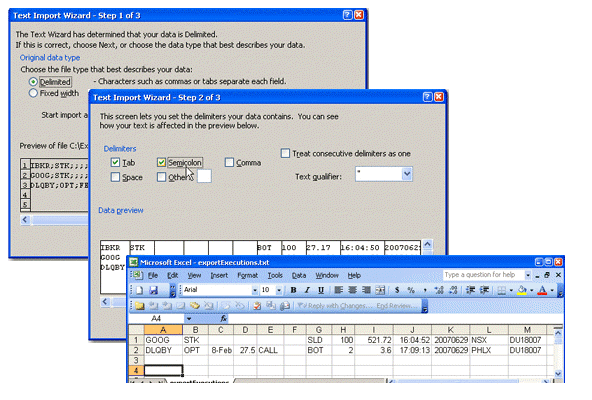Click the insert function fx icon
The width and height of the screenshot is (592, 400).
coord(224,319)
